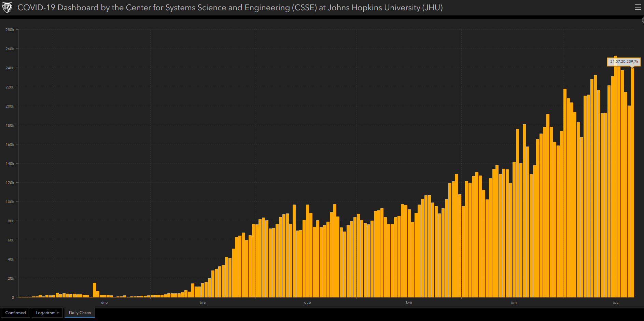The width and height of the screenshot is (644, 321).
Task: Click the 'bře' month axis label
Action: pos(203,303)
